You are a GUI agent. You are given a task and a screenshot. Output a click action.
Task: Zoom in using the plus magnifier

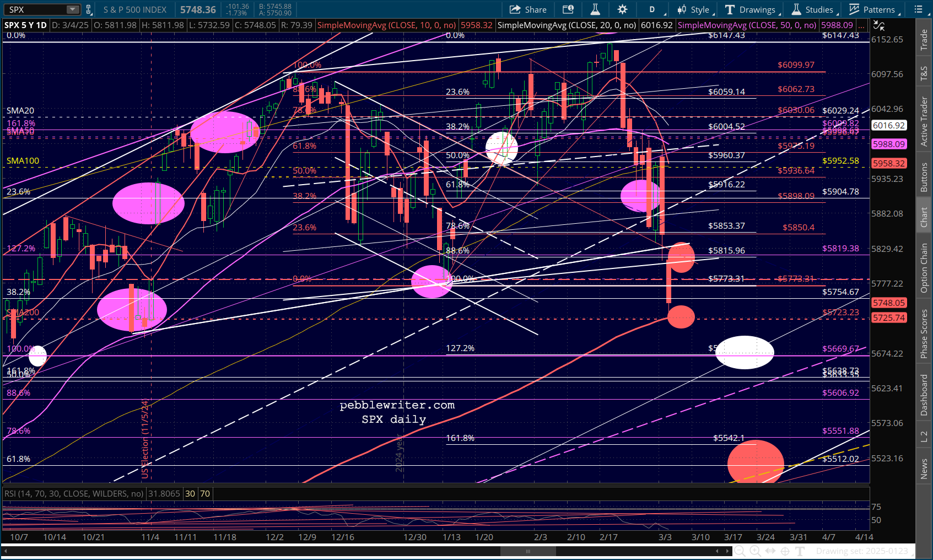click(755, 551)
